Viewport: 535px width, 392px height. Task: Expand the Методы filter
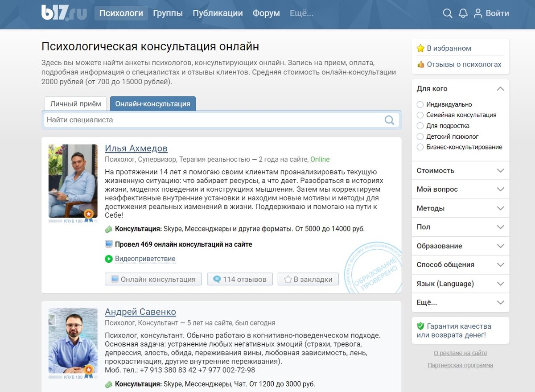pyautogui.click(x=461, y=208)
